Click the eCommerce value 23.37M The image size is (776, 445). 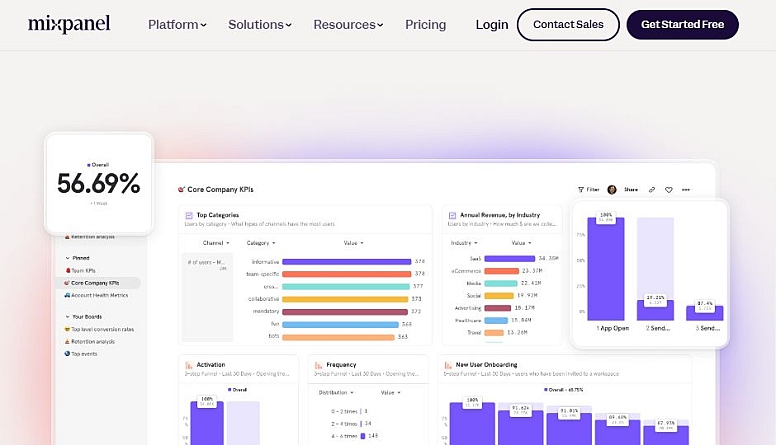[532, 271]
